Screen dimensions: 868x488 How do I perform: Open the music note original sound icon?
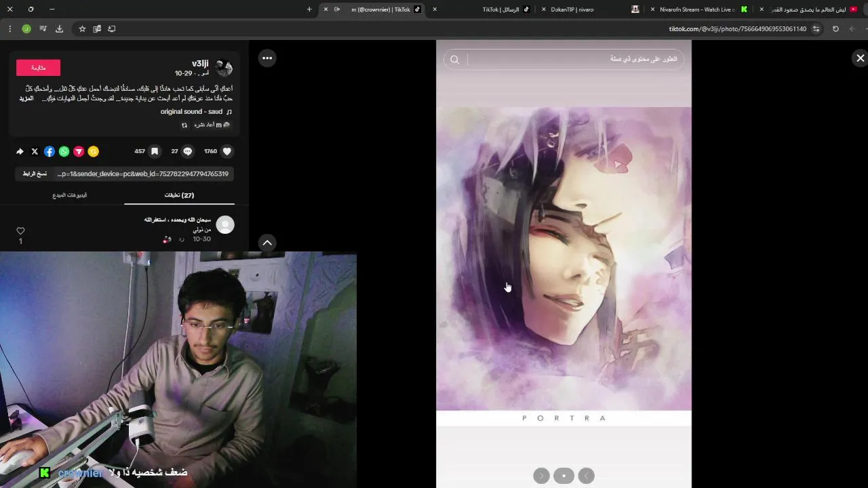229,112
